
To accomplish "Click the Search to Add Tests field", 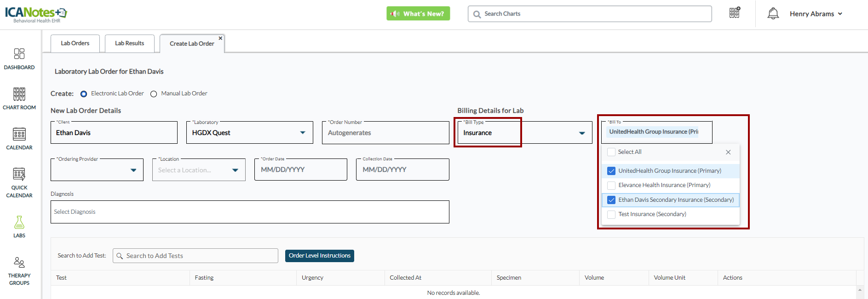I will pyautogui.click(x=195, y=256).
